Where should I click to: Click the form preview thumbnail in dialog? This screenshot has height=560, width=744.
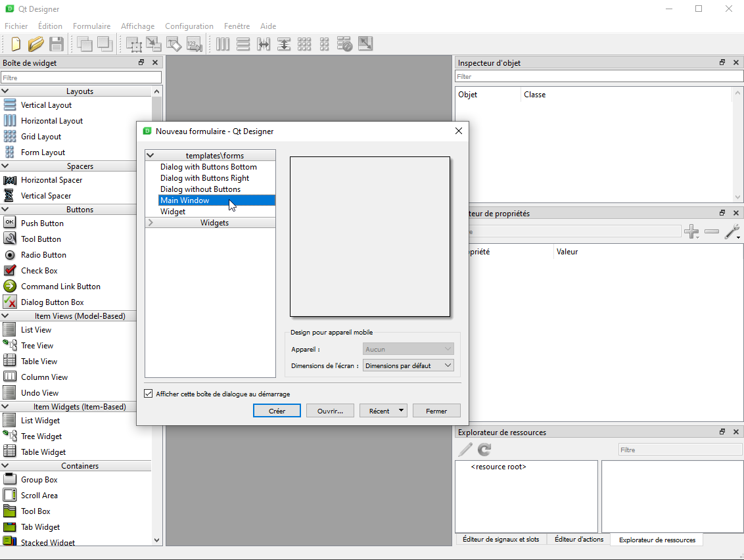coord(370,237)
